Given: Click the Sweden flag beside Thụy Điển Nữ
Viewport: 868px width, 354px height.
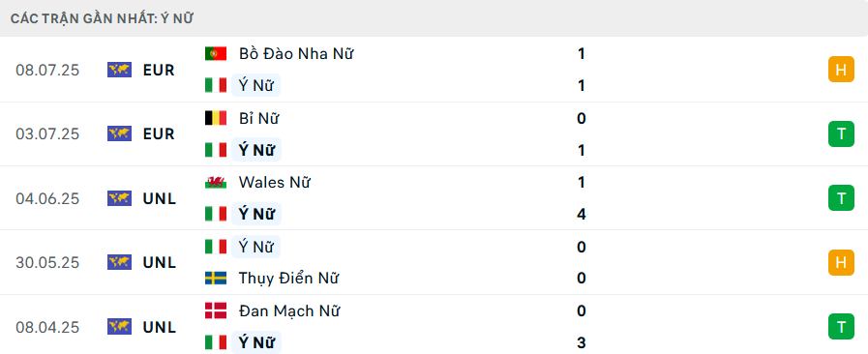Looking at the screenshot, I should (216, 278).
